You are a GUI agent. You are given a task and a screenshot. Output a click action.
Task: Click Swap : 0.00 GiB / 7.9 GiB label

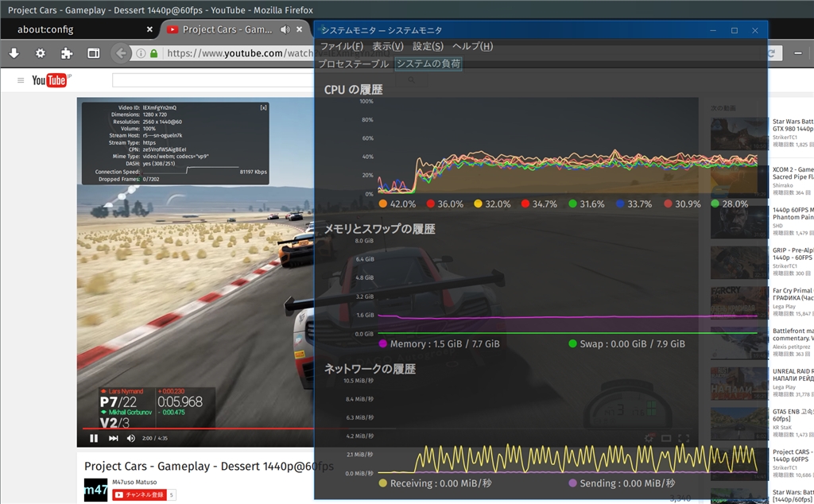pyautogui.click(x=632, y=343)
